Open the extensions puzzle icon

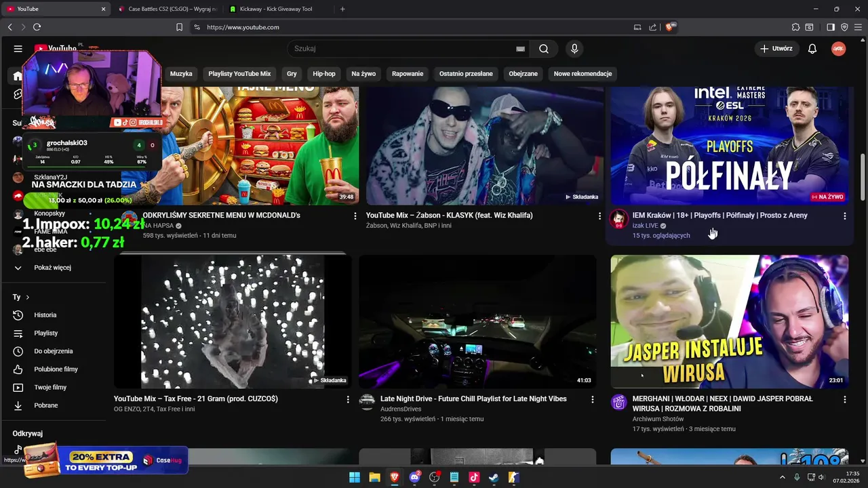795,27
